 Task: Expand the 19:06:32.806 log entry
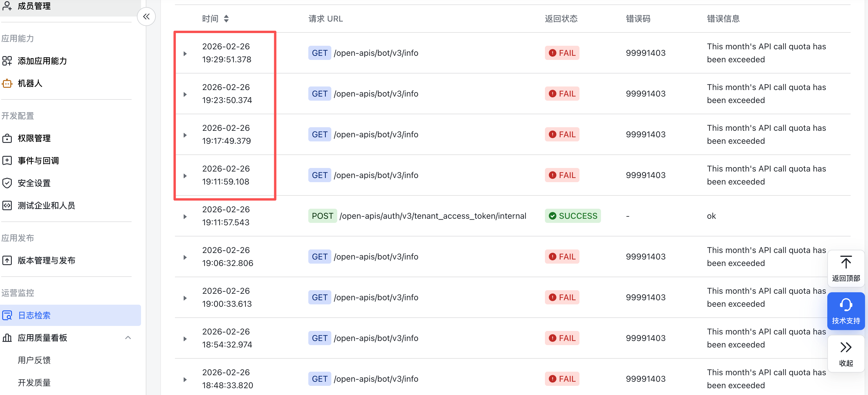click(x=185, y=257)
